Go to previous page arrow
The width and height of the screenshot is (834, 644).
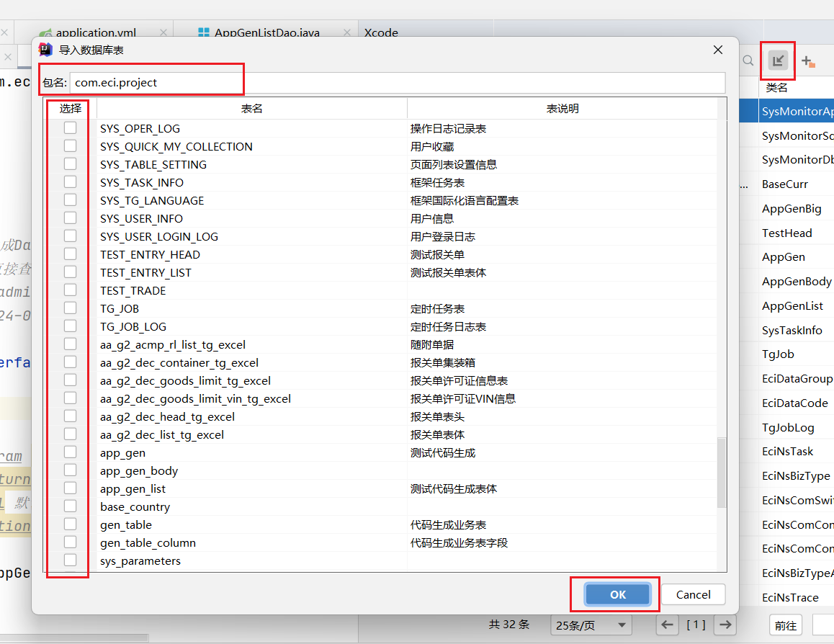point(668,625)
